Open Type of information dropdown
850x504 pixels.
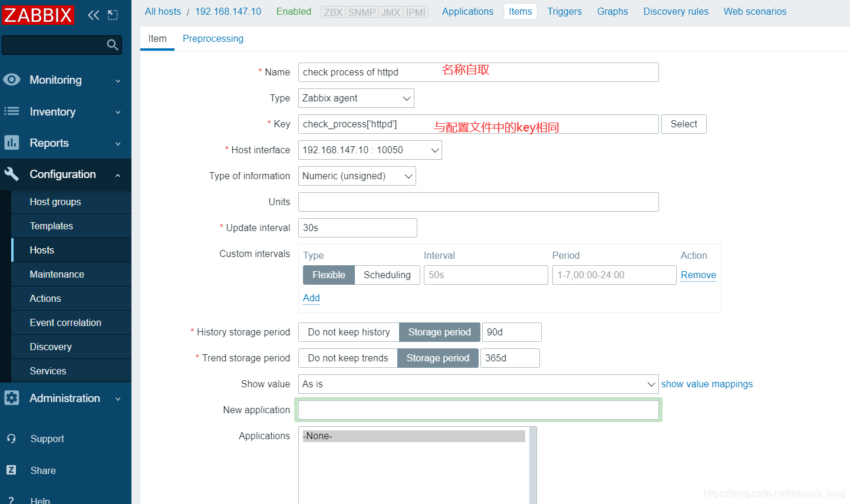pos(357,176)
